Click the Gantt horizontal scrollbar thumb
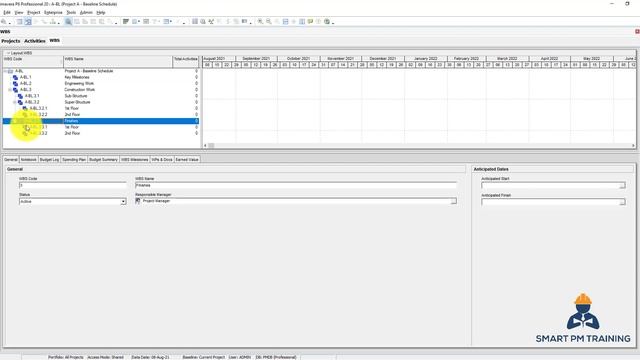The height and width of the screenshot is (360, 640). point(211,146)
